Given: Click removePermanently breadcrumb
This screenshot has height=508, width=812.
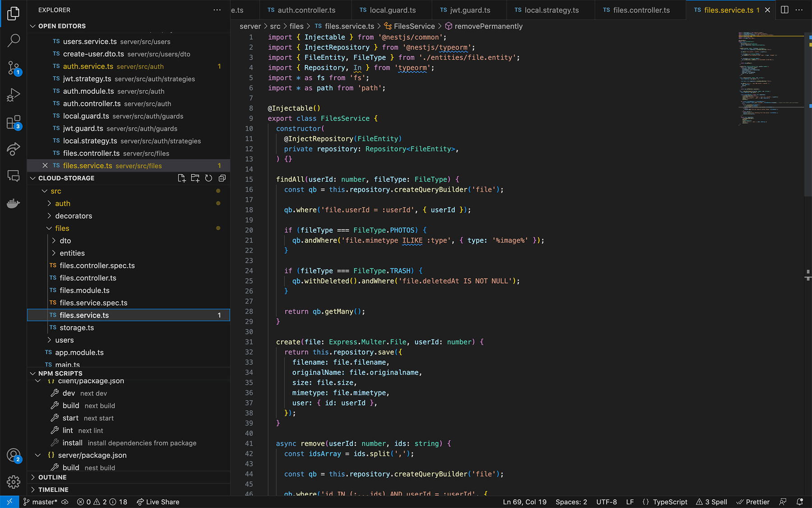Looking at the screenshot, I should pyautogui.click(x=488, y=26).
